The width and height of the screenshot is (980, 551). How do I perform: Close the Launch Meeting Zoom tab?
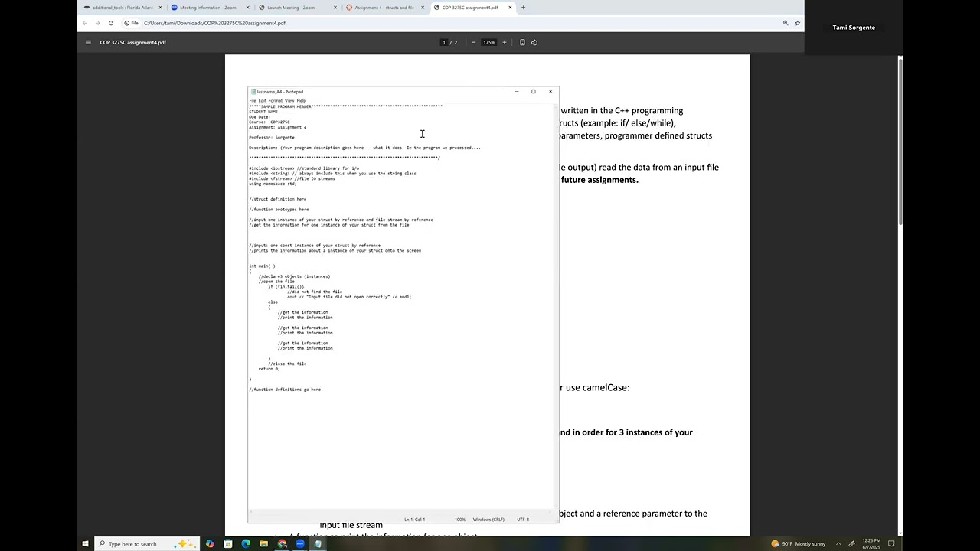pos(335,8)
